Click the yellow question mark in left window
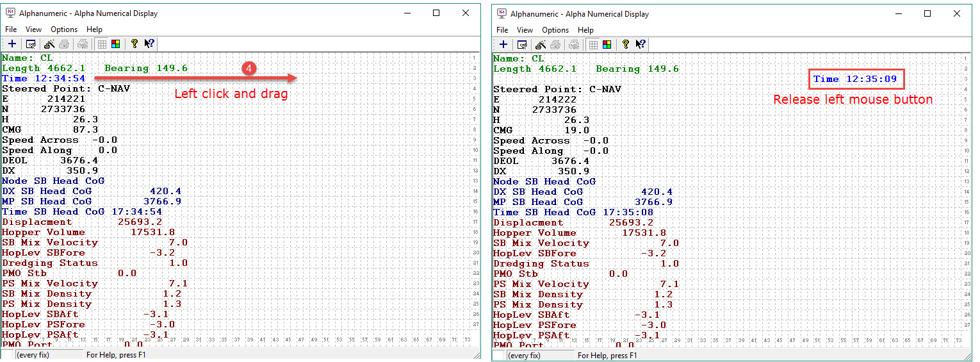Image resolution: width=980 pixels, height=362 pixels. pyautogui.click(x=134, y=44)
